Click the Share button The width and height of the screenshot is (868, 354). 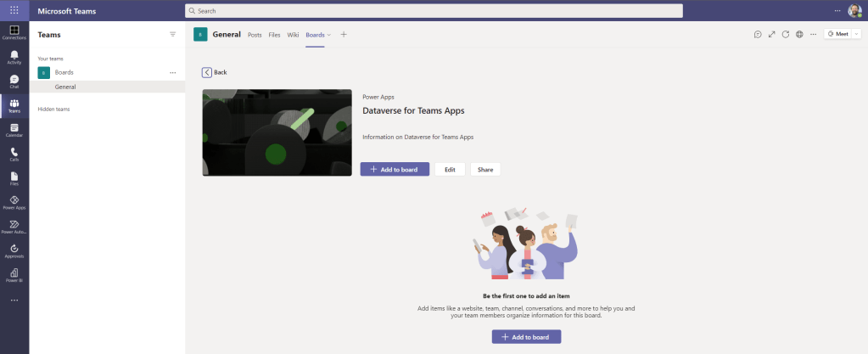coord(485,170)
